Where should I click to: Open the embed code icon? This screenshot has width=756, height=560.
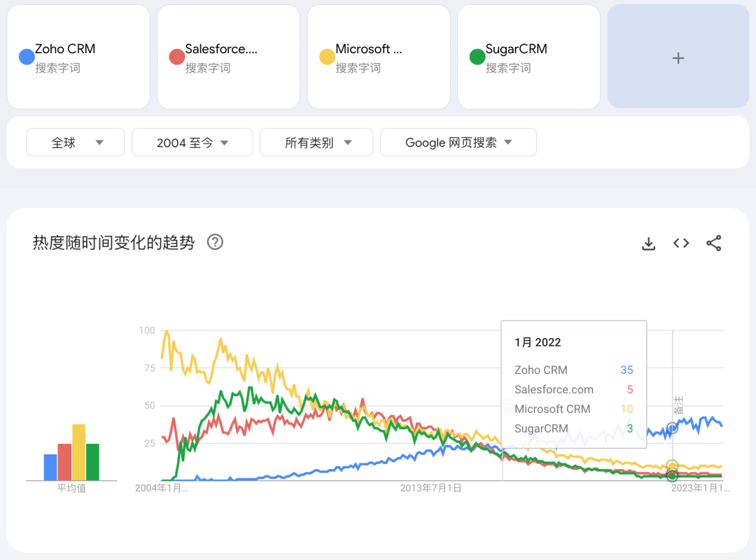point(681,243)
